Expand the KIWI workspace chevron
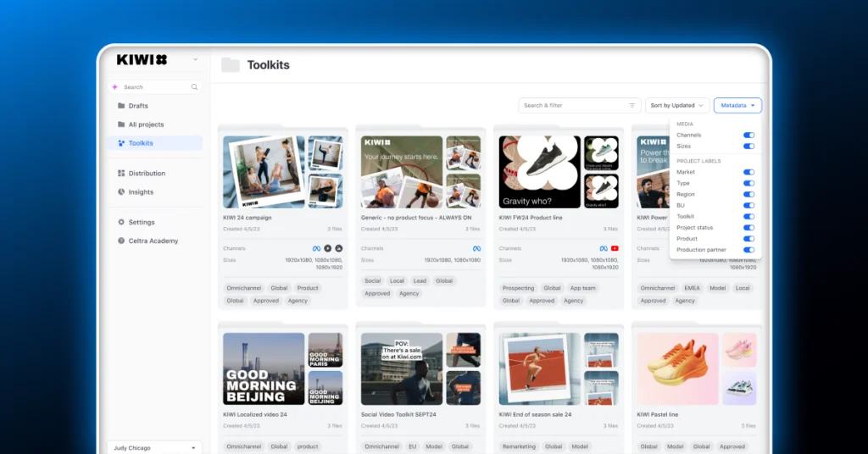This screenshot has height=454, width=868. (196, 59)
